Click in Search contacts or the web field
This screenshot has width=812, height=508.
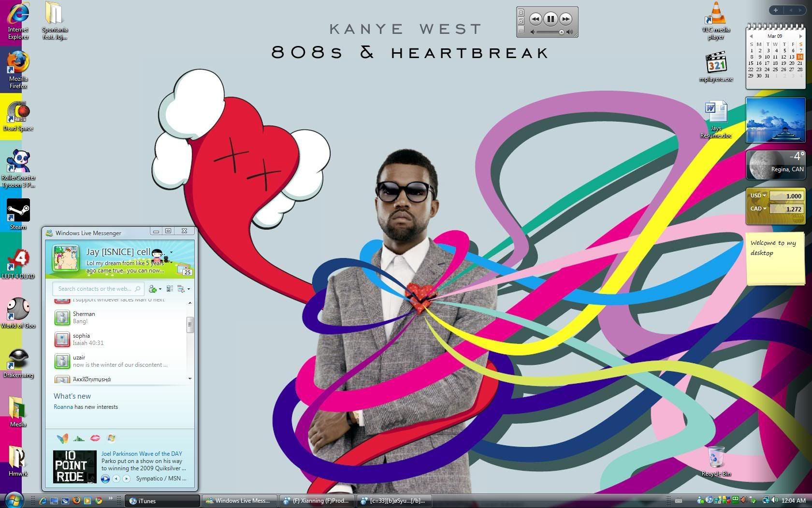pos(98,289)
